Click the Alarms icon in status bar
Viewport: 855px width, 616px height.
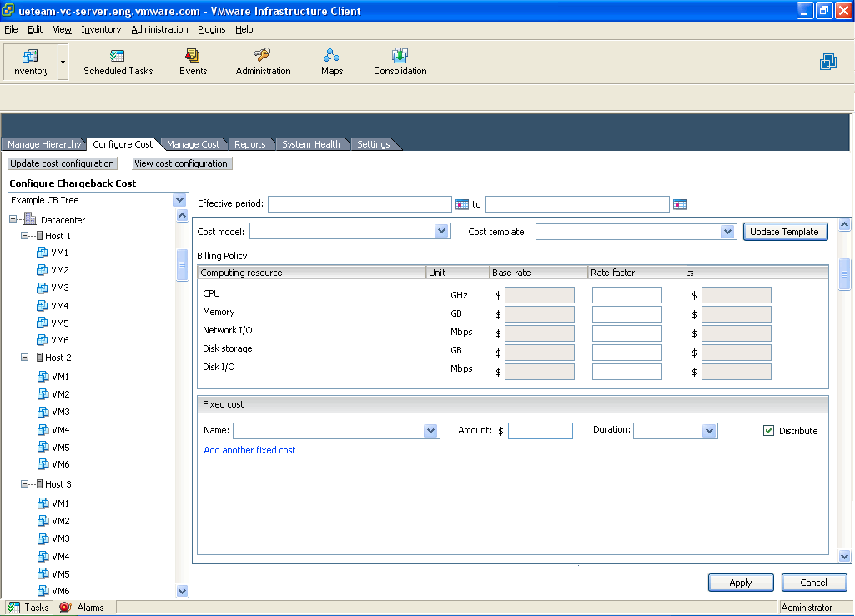pyautogui.click(x=65, y=608)
